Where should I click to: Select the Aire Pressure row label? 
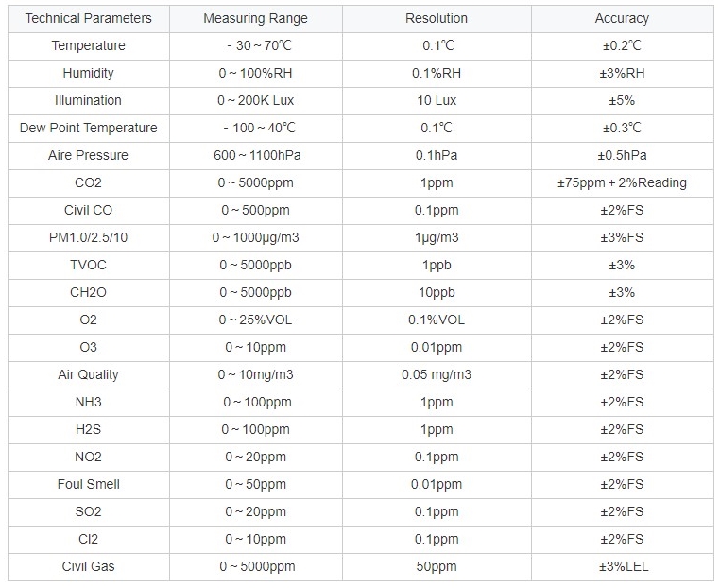coord(88,155)
